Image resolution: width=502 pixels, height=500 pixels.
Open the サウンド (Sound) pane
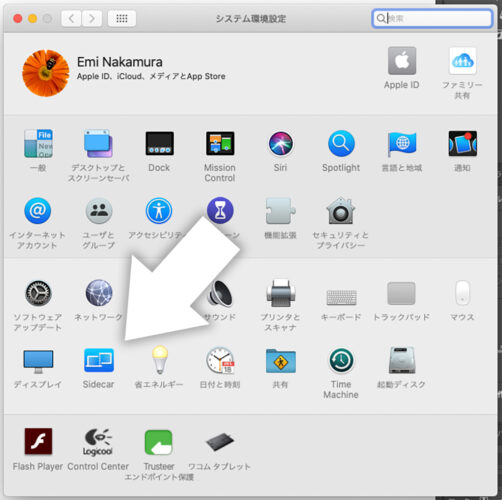click(220, 293)
